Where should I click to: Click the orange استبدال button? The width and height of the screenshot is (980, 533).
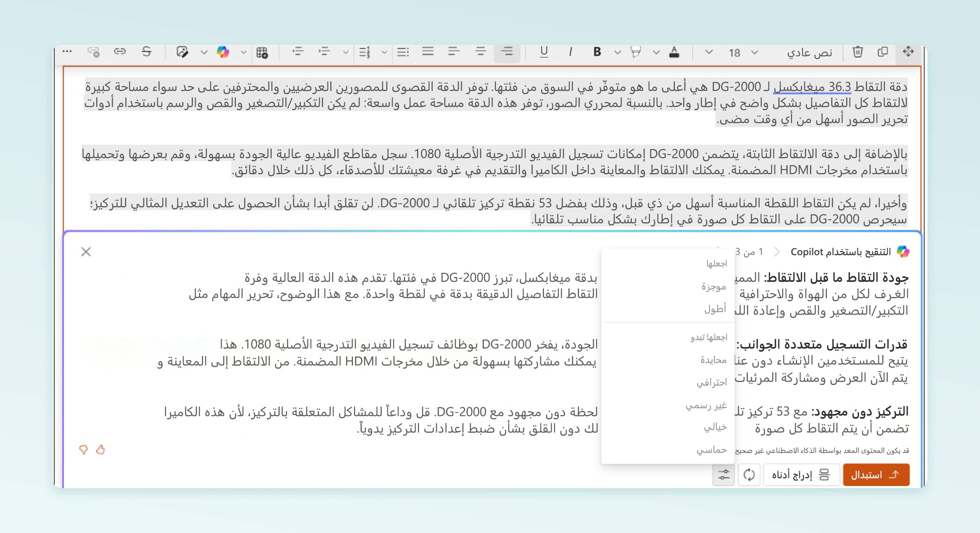click(876, 474)
